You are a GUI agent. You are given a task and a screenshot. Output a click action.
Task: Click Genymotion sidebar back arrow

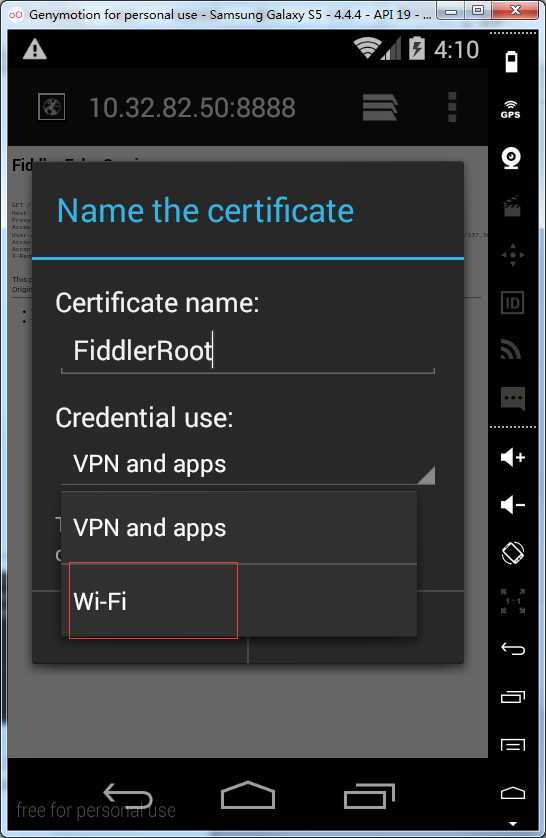coord(513,649)
